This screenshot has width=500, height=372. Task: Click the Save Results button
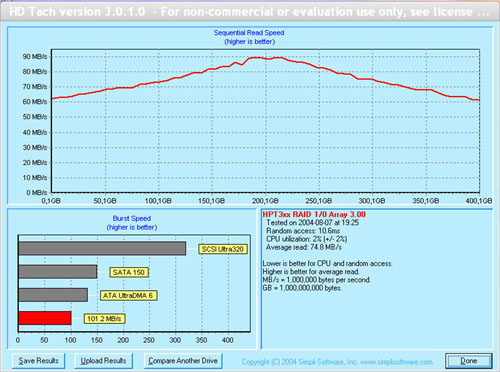pos(38,361)
